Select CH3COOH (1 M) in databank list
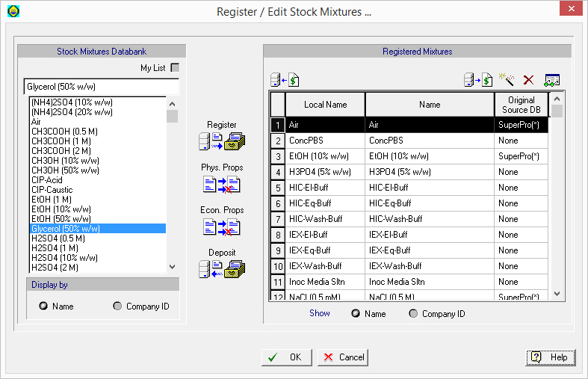 97,141
